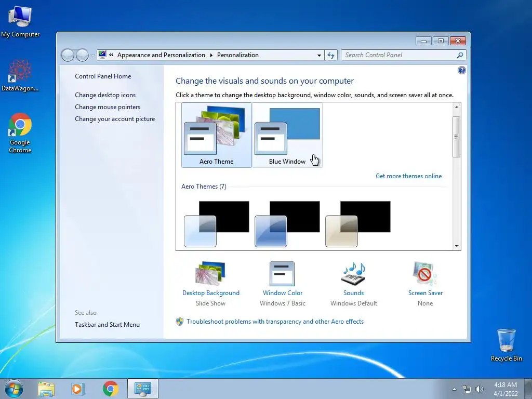Click the theme list scrollbar thumb
The width and height of the screenshot is (532, 399).
[456, 137]
